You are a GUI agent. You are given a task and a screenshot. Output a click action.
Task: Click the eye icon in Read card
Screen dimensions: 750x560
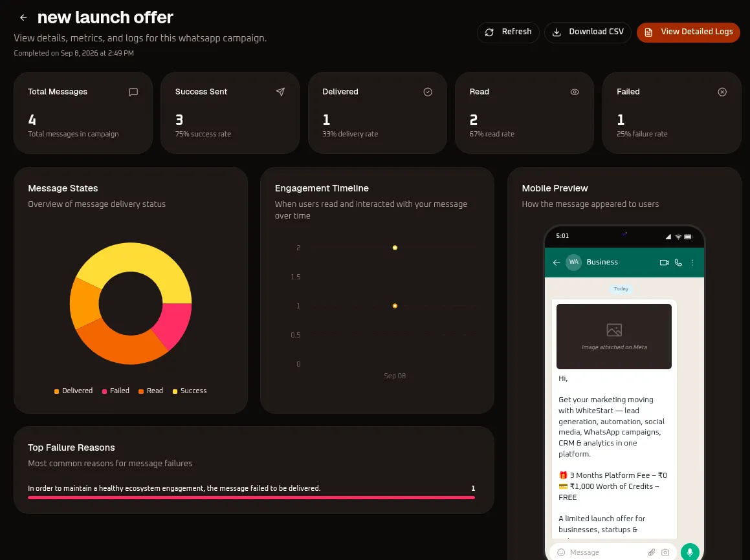575,92
